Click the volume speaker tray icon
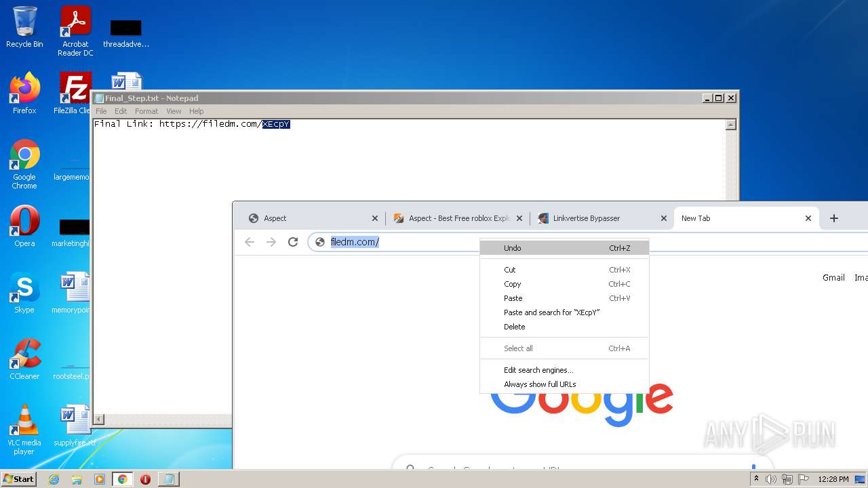 (x=771, y=479)
